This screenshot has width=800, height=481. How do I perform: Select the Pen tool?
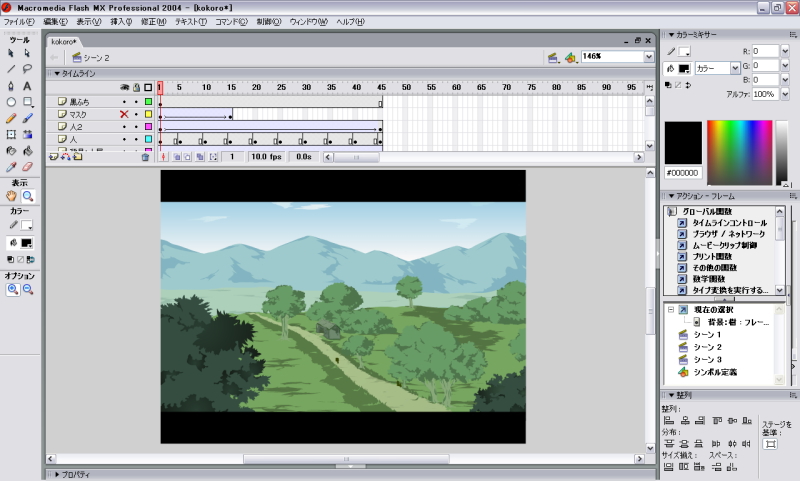[x=11, y=86]
